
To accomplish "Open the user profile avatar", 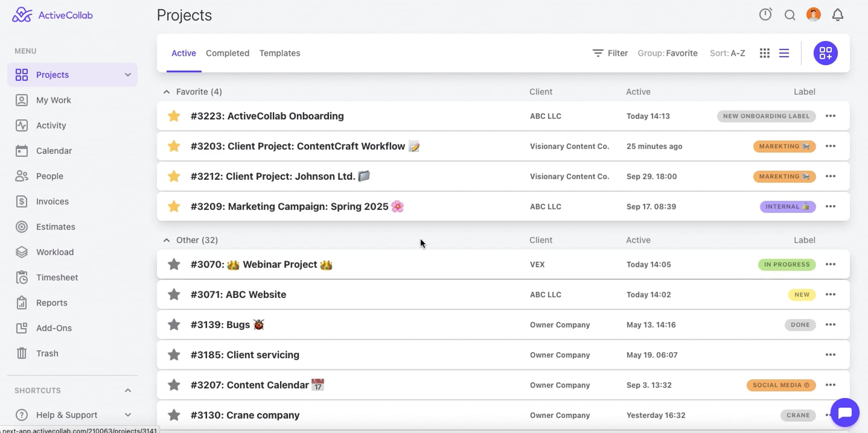I will coord(813,14).
